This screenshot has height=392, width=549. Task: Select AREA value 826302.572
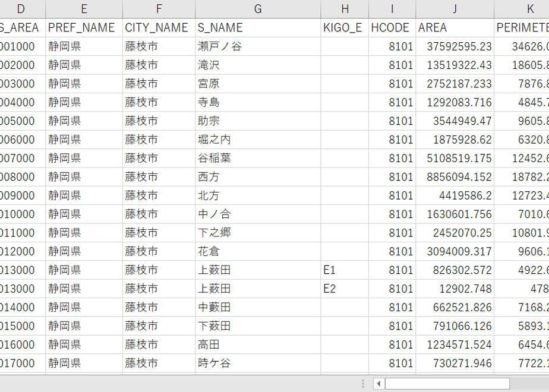click(455, 270)
